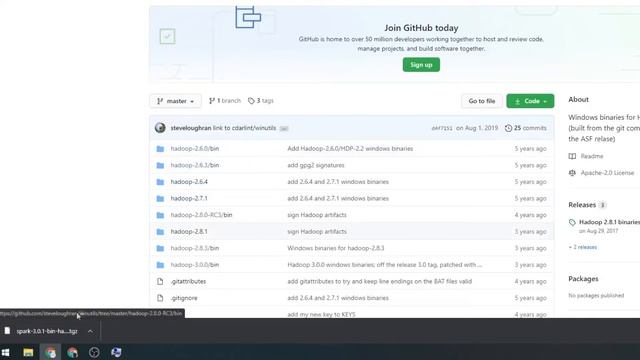Open the master branch dropdown
Image resolution: width=640 pixels, height=360 pixels.
(x=176, y=101)
